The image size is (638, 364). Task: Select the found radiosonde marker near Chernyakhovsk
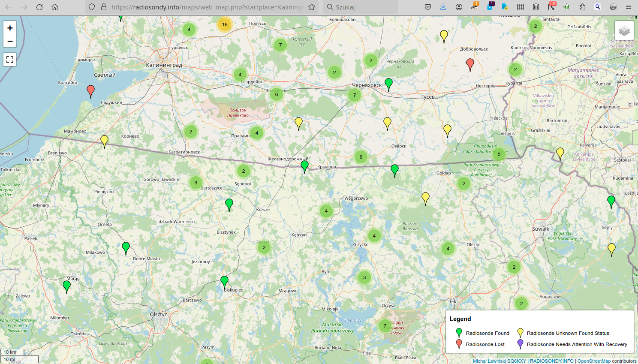pyautogui.click(x=388, y=84)
